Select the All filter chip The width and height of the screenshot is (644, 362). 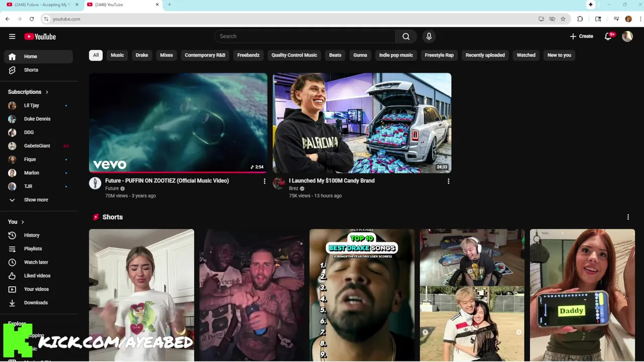tap(96, 55)
